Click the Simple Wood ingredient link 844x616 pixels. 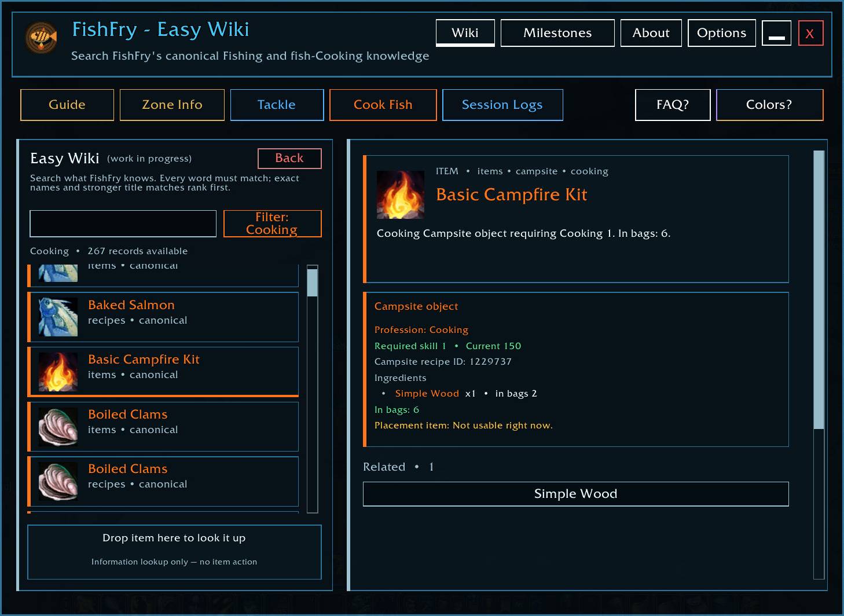coord(427,394)
